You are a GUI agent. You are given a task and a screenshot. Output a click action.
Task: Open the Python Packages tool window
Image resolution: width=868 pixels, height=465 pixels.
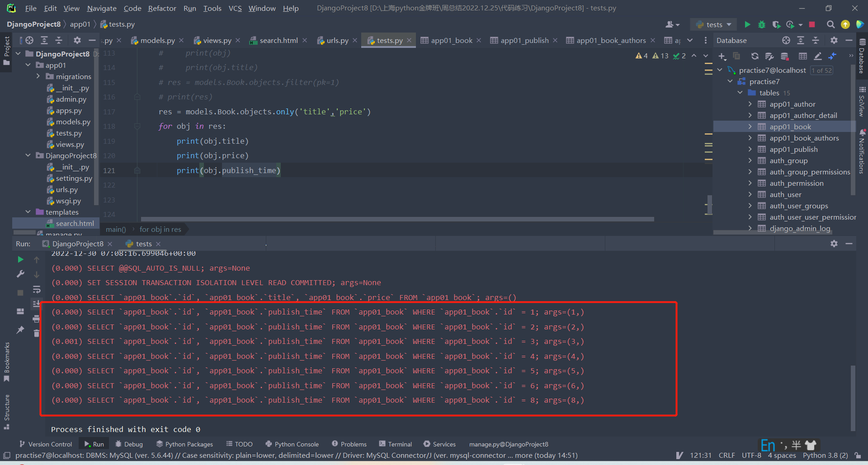(184, 444)
